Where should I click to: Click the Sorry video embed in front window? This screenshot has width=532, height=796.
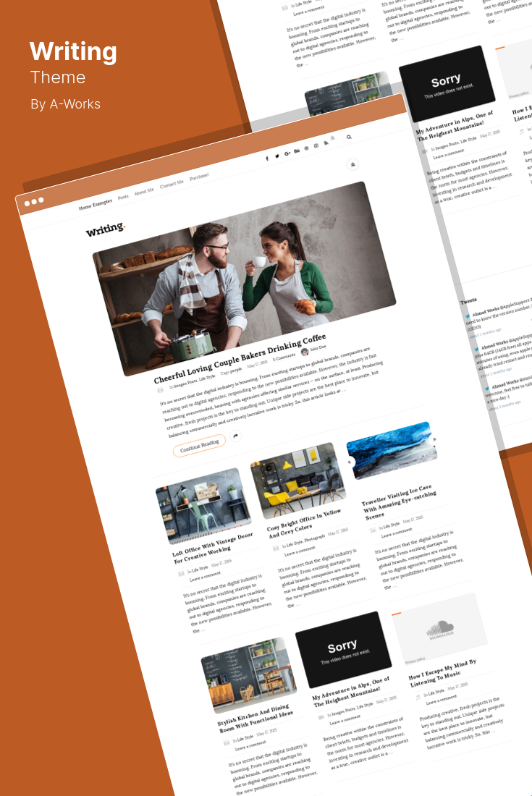pyautogui.click(x=344, y=651)
